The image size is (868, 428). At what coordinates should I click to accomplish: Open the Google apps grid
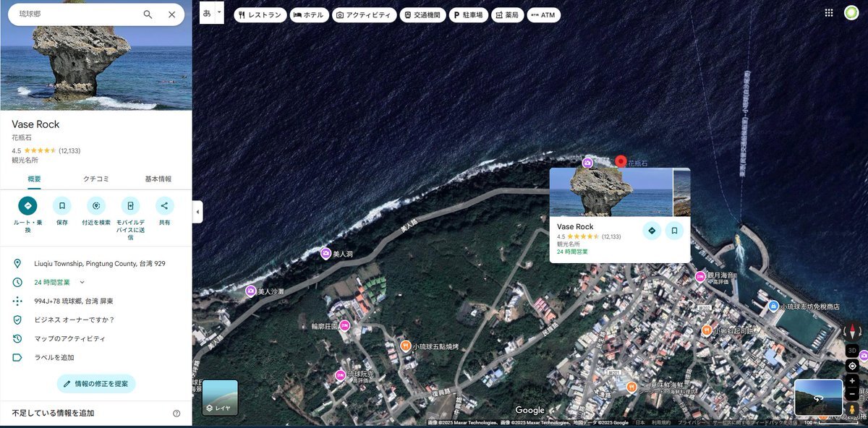tap(829, 13)
